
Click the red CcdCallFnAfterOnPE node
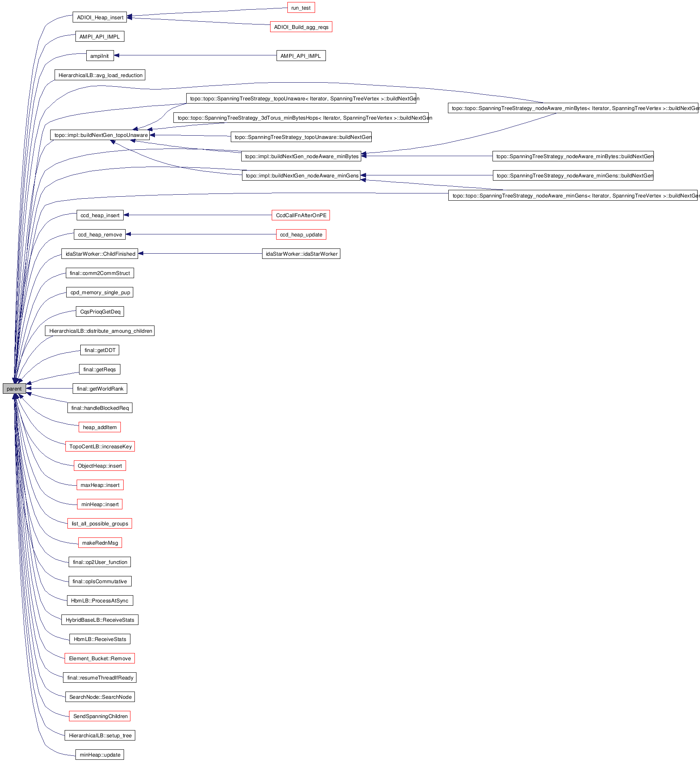tap(301, 215)
